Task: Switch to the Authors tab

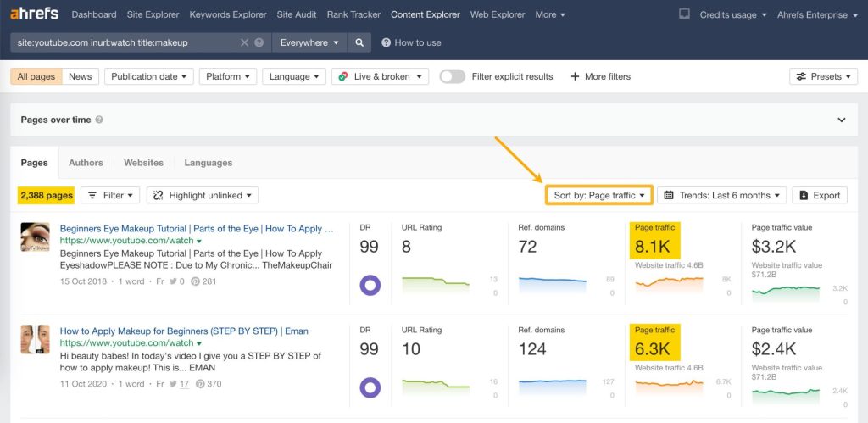Action: pos(86,163)
